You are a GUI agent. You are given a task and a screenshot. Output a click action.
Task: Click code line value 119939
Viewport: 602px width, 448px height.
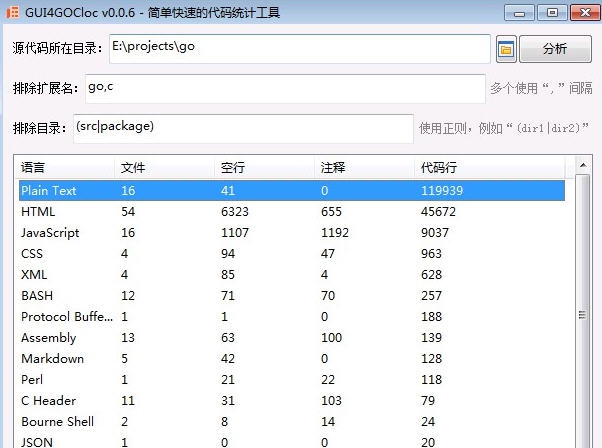(442, 191)
